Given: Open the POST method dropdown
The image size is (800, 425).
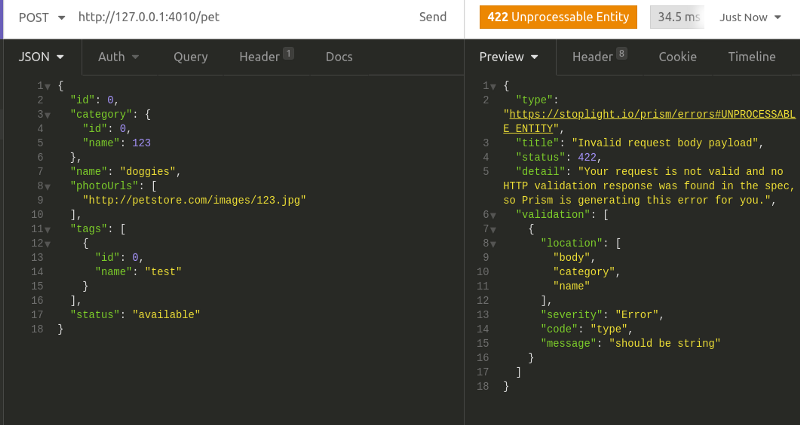Looking at the screenshot, I should tap(42, 17).
